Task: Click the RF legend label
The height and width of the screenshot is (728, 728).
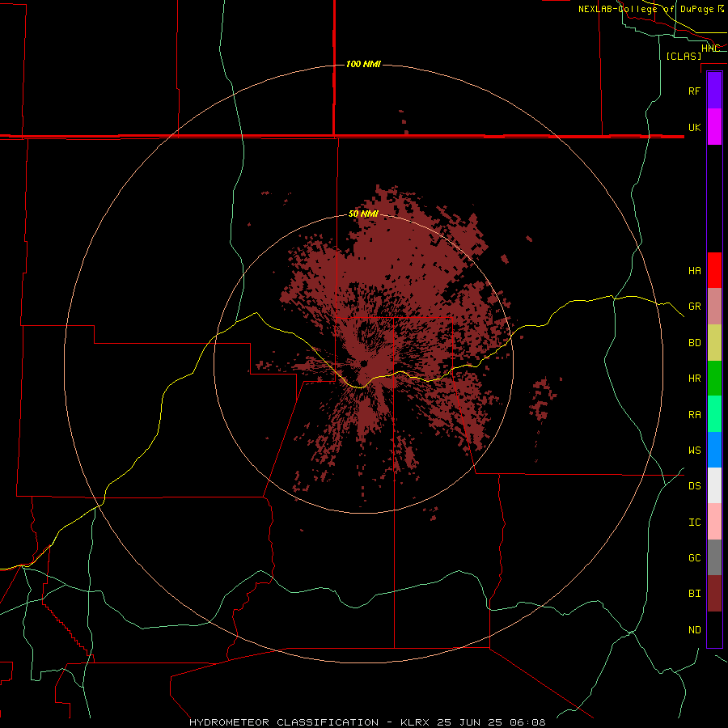Action: (695, 91)
